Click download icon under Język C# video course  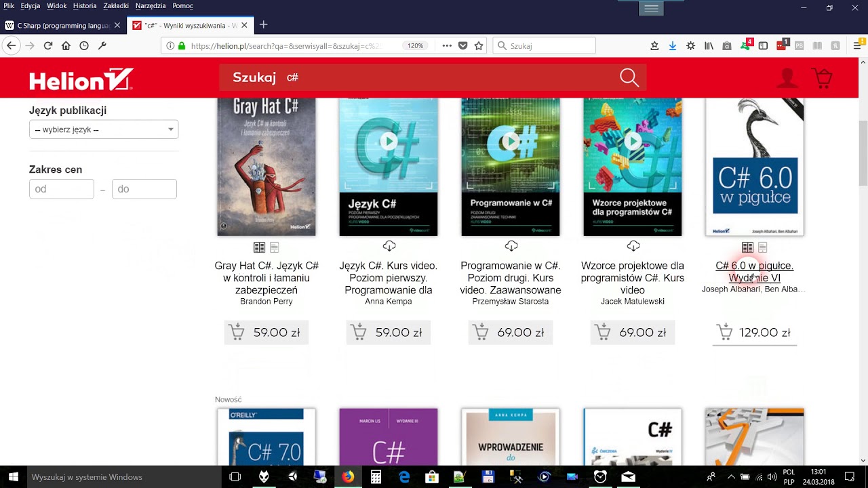(x=389, y=245)
